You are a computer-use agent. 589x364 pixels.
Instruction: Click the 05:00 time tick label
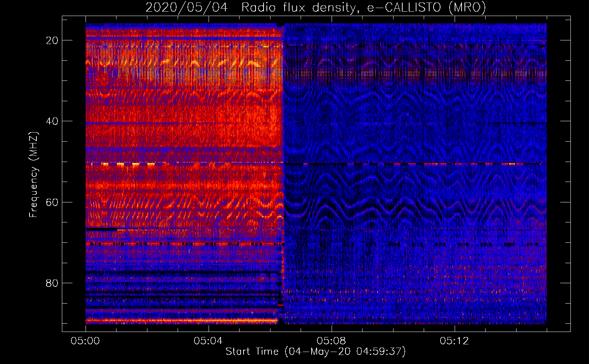pos(86,341)
